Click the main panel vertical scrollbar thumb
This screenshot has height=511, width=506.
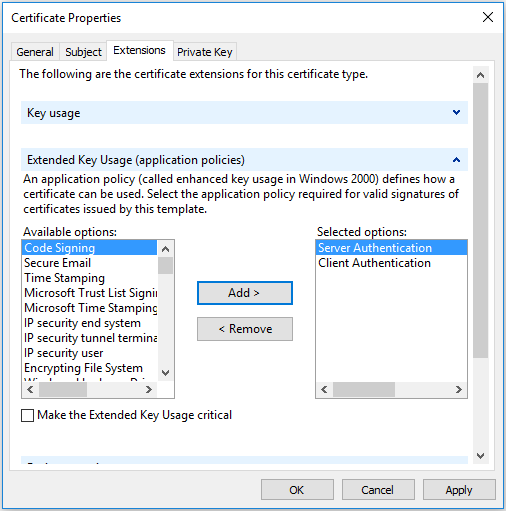(x=480, y=221)
